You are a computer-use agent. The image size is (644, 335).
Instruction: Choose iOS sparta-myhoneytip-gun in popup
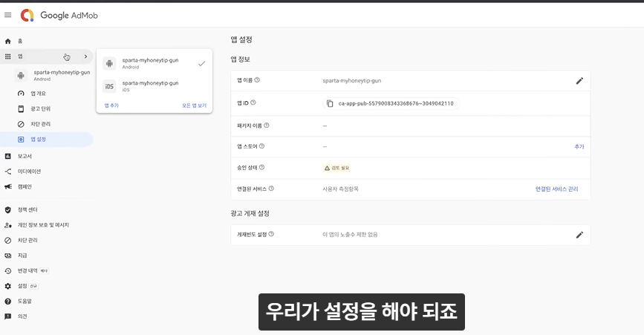pyautogui.click(x=155, y=86)
